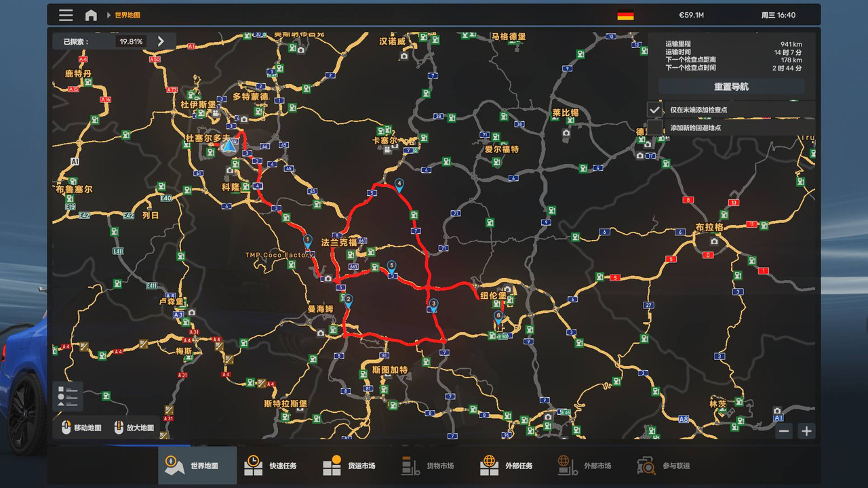Screen dimensions: 868x488
Task: Select the city label 布拉格
Action: pyautogui.click(x=709, y=227)
